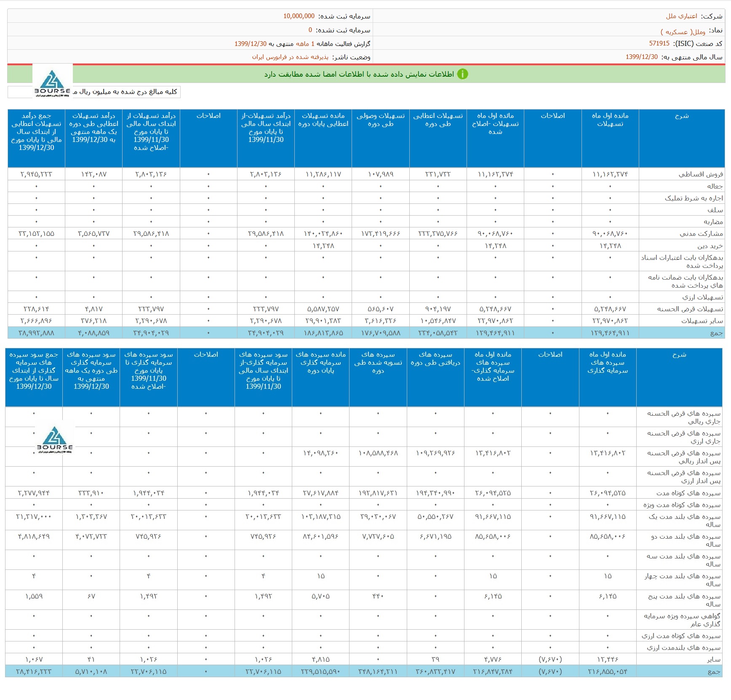This screenshot has height=700, width=731.
Task: Click the Bourse24 logo beside the green banner
Action: pos(53,82)
